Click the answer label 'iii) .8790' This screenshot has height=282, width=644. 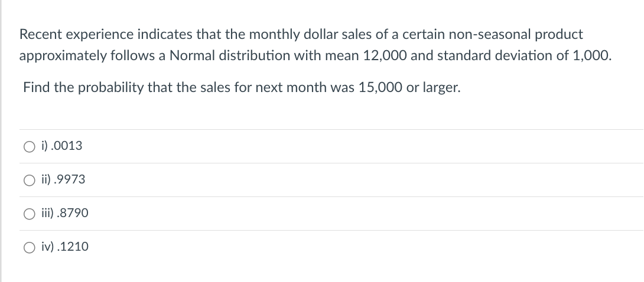[x=65, y=213]
